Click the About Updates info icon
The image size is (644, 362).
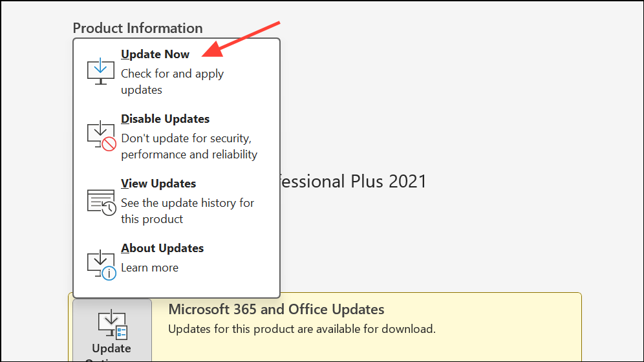[102, 265]
